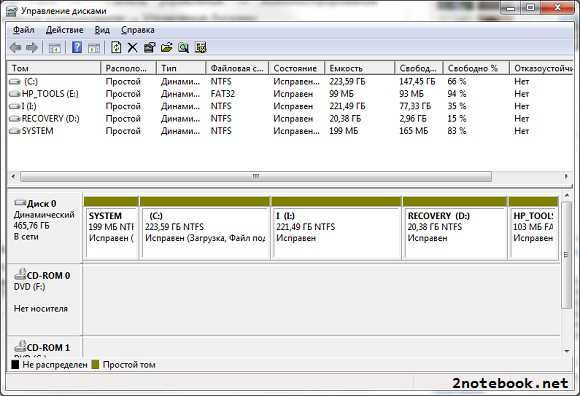Click the magnifier search toolbar icon
Viewport: 580px width, 396px height.
pos(183,47)
